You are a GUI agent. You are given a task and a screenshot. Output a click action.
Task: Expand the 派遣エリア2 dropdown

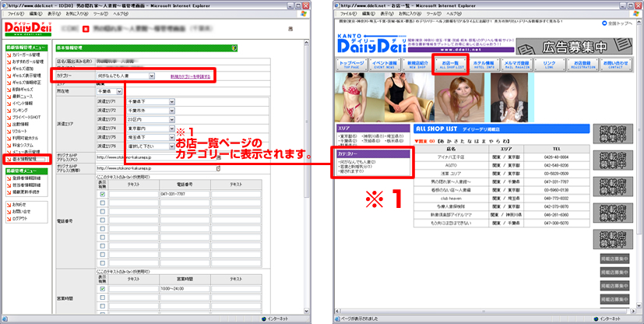pyautogui.click(x=151, y=111)
